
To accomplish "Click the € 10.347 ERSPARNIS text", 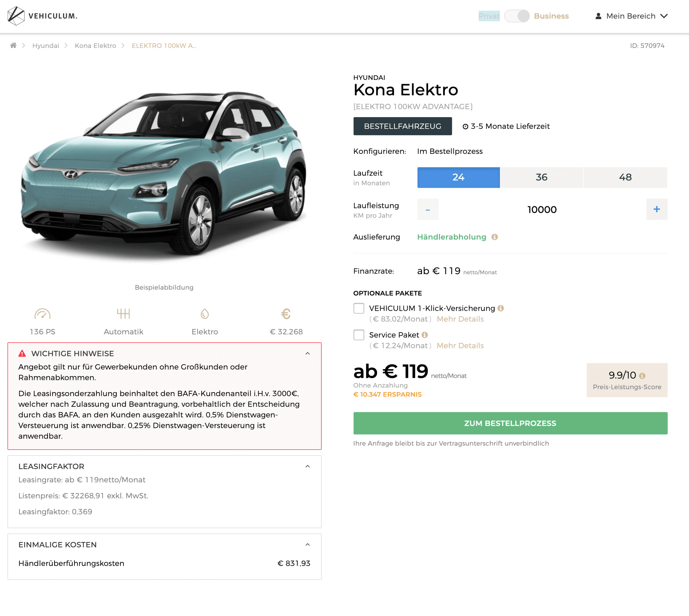I will pyautogui.click(x=388, y=394).
